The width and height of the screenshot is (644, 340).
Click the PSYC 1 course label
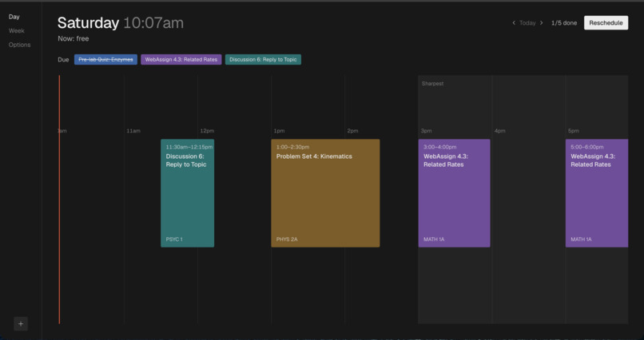[174, 239]
